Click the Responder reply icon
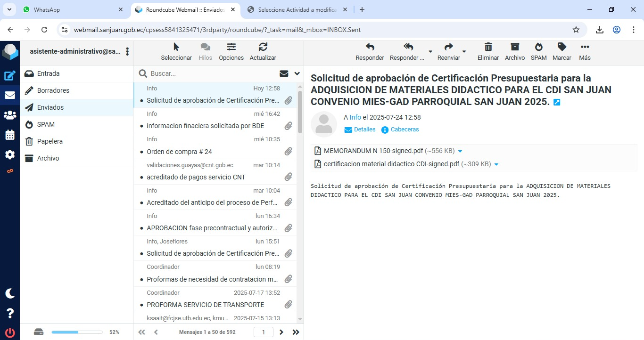This screenshot has width=644, height=340. 370,47
